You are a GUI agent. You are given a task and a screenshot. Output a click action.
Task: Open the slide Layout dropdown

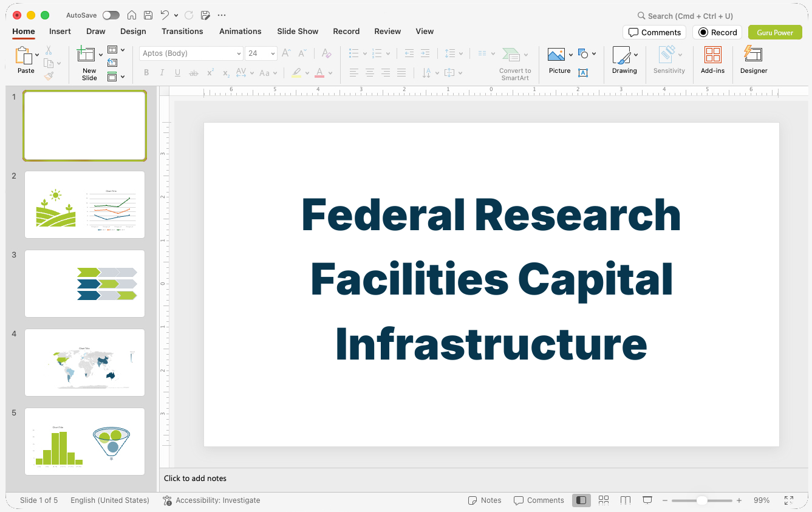coord(116,50)
